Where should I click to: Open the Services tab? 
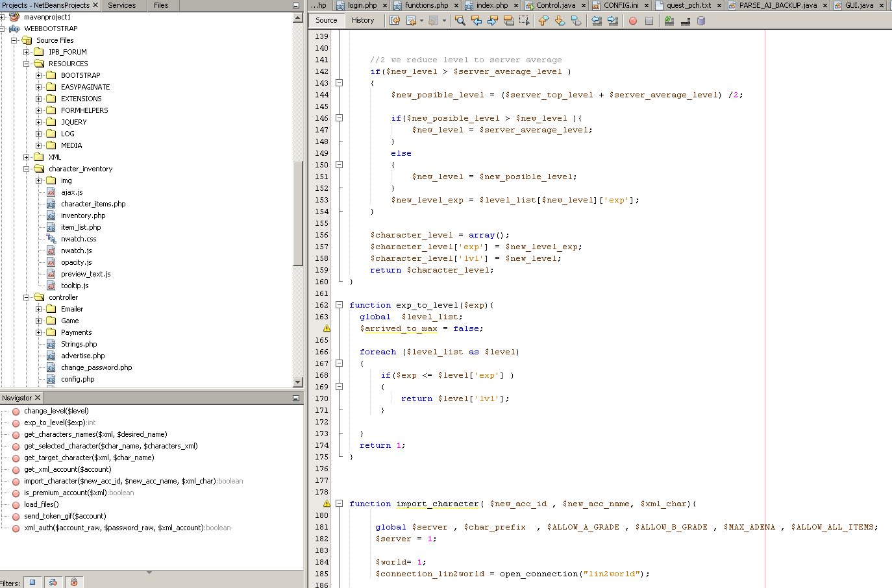coord(122,5)
